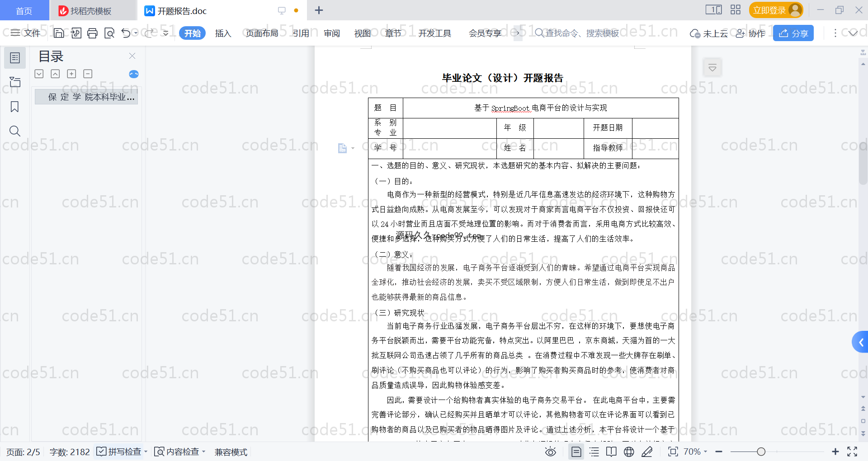
Task: Click zoom in plus button
Action: coord(835,452)
